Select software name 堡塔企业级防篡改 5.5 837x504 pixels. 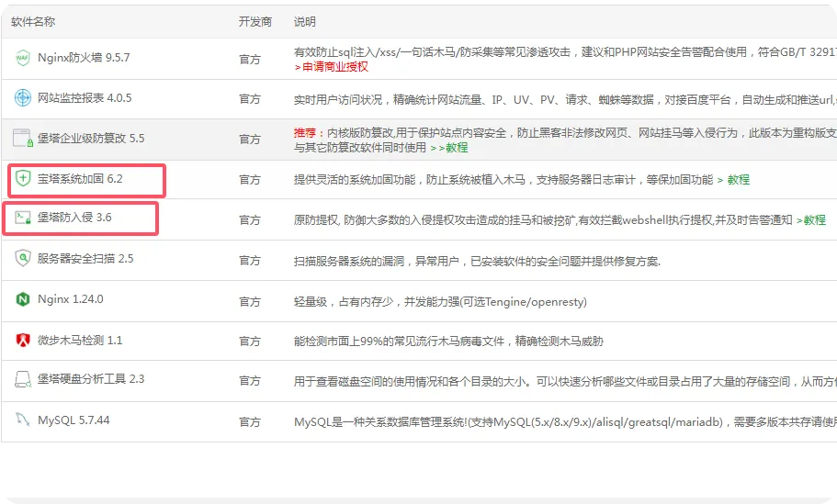pos(91,138)
